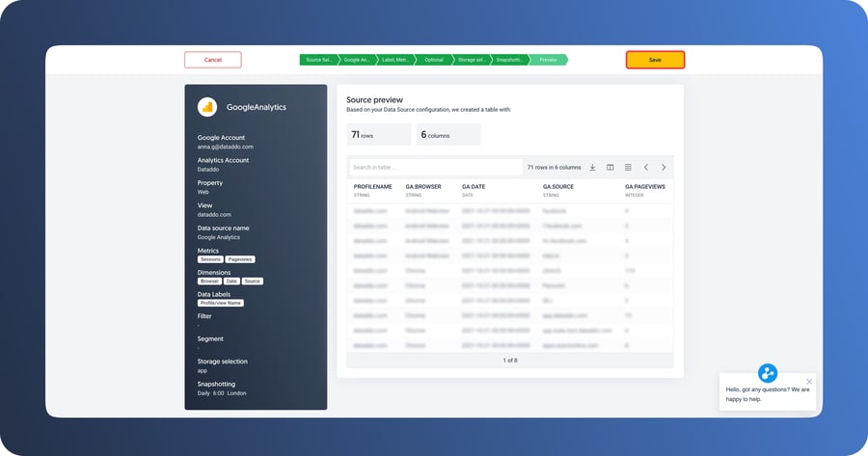
Task: Click the Search in table field
Action: click(x=435, y=167)
